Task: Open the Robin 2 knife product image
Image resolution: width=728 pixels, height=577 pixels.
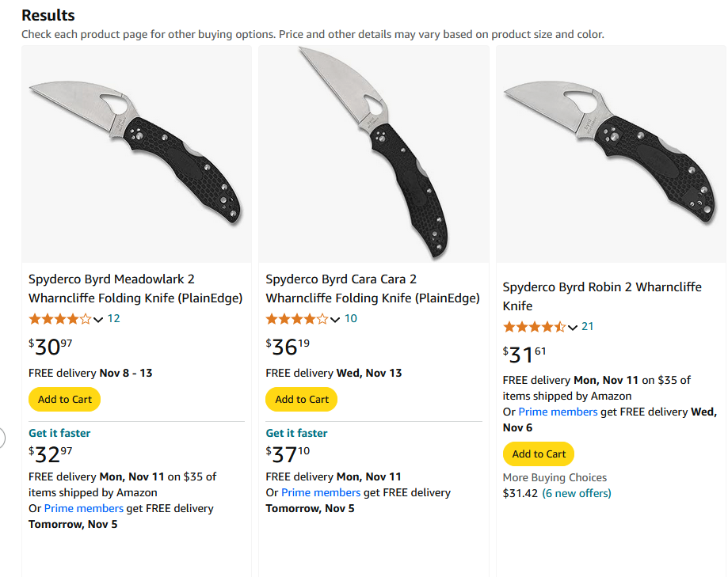Action: [610, 150]
